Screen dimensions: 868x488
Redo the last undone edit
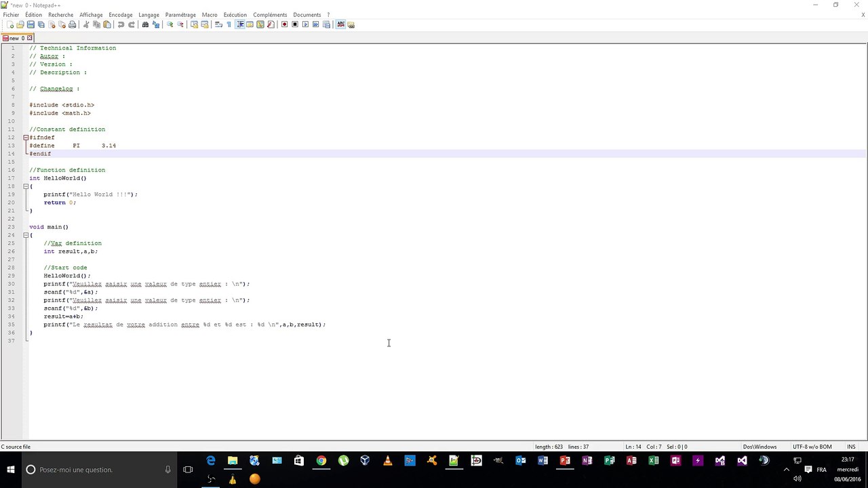click(132, 24)
